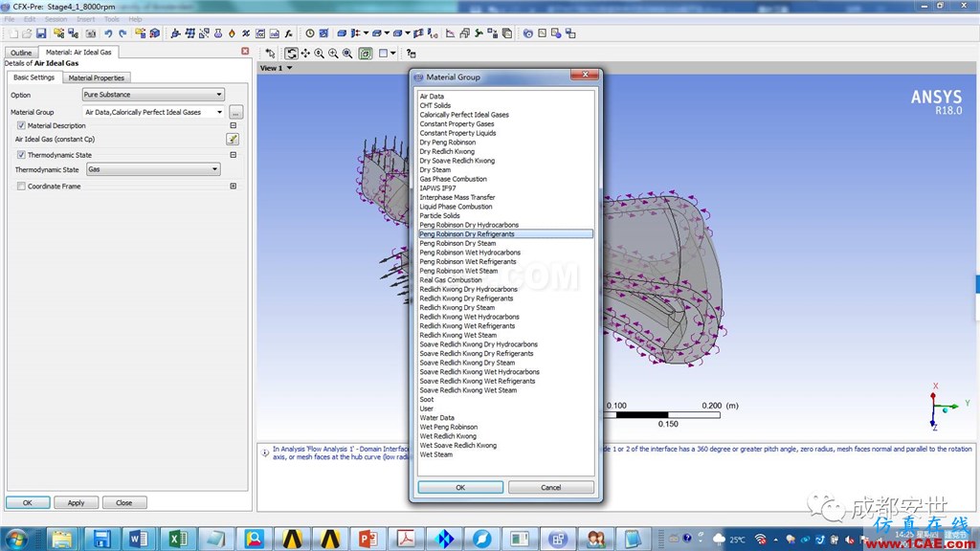980x551 pixels.
Task: Open the Material Group browse (...) button
Action: 235,112
